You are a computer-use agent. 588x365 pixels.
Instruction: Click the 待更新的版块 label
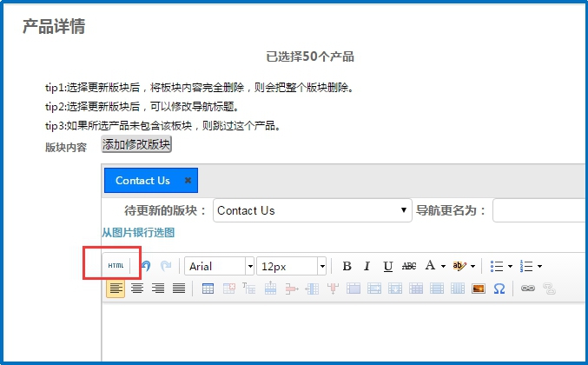165,210
